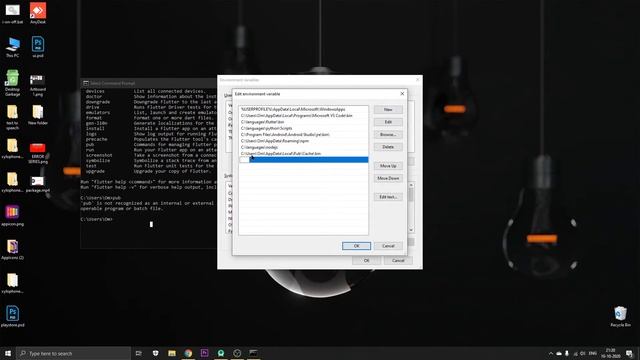Open the This PC desktop icon
The width and height of the screenshot is (640, 360).
[x=13, y=46]
